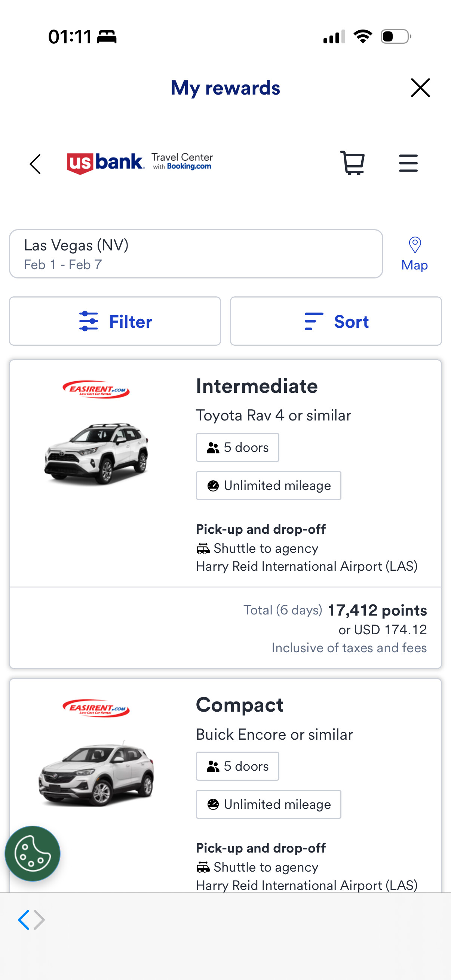Image resolution: width=451 pixels, height=980 pixels.
Task: Edit the Las Vegas search field
Action: (x=196, y=254)
